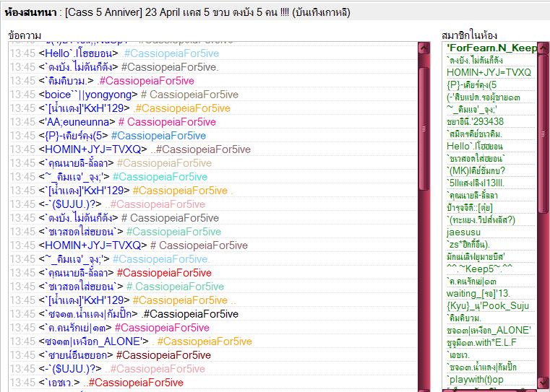
Task: Select {Kyu}_น'Pook_Suju in the member list
Action: point(488,305)
